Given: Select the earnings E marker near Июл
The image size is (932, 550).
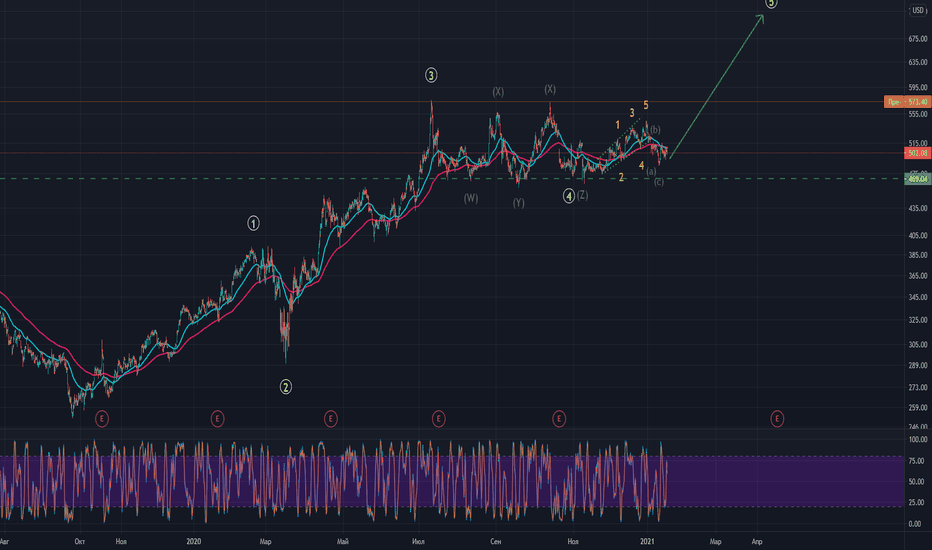Looking at the screenshot, I should [438, 419].
